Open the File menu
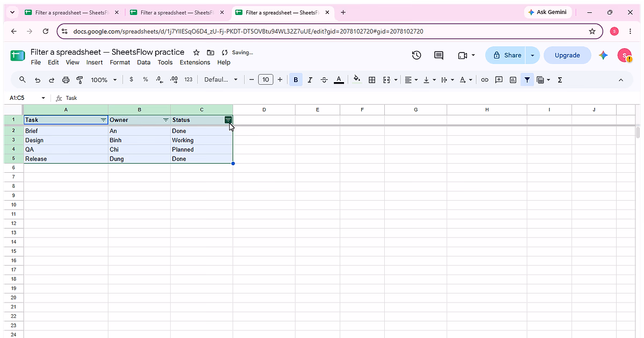The width and height of the screenshot is (644, 338). (36, 62)
